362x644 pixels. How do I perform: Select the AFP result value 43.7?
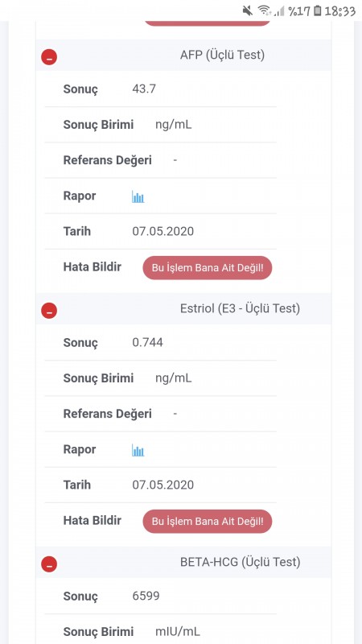(x=144, y=89)
